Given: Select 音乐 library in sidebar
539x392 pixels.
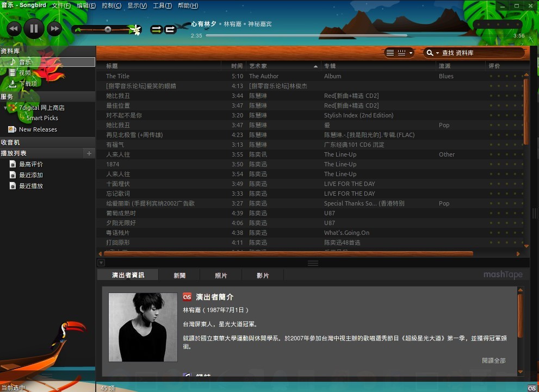Looking at the screenshot, I should coord(48,62).
